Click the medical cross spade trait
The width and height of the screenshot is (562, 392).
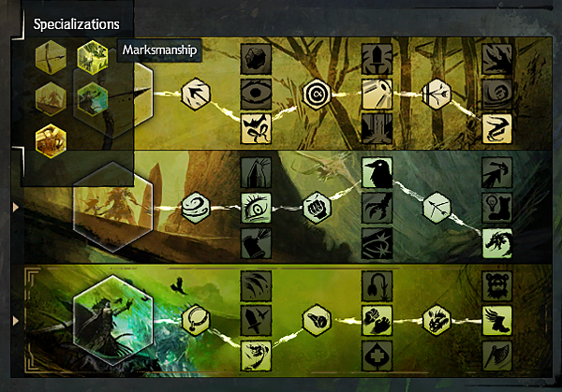click(x=377, y=356)
